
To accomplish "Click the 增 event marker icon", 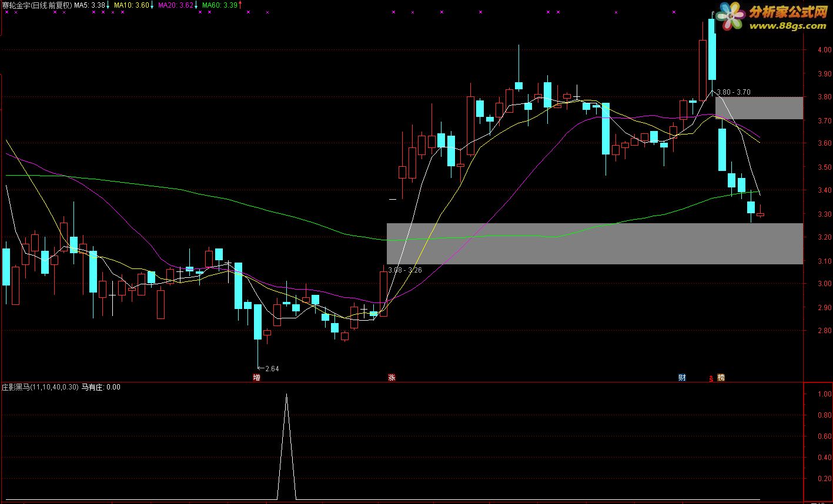I will [256, 378].
